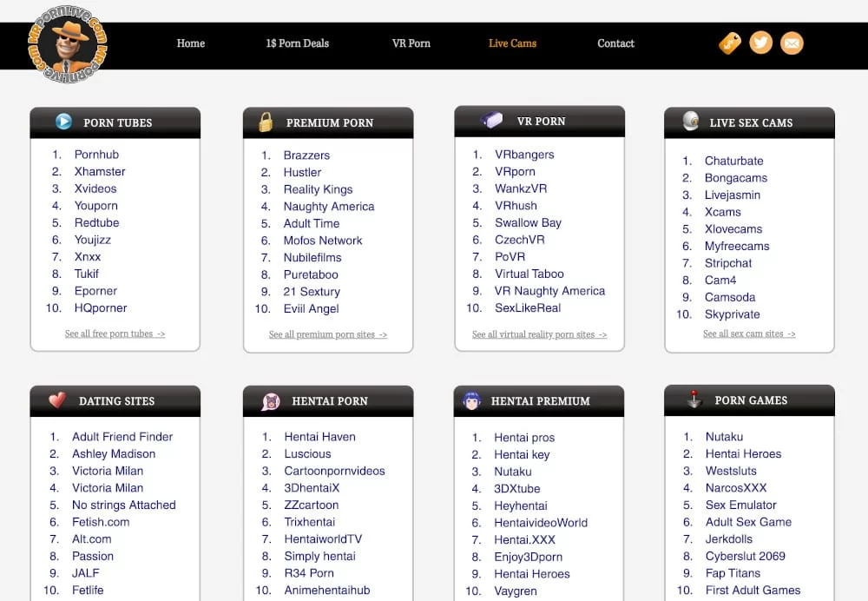Open the Reality Kings link
Viewport: 868px width, 601px height.
click(318, 189)
